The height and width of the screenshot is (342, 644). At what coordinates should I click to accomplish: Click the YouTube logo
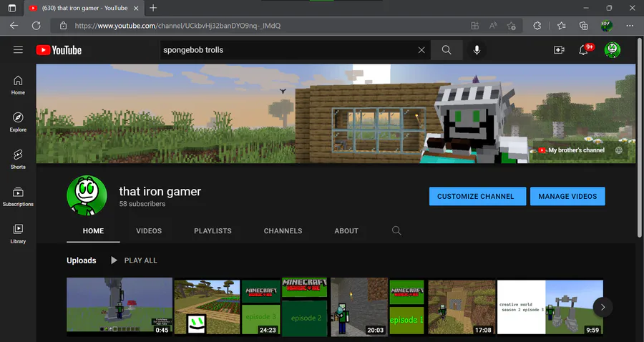[x=59, y=50]
